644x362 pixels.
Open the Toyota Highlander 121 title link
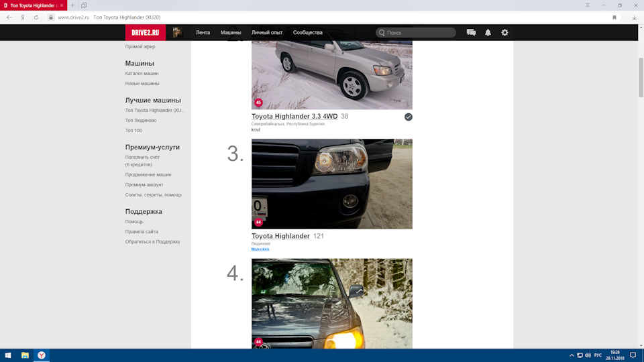click(280, 236)
